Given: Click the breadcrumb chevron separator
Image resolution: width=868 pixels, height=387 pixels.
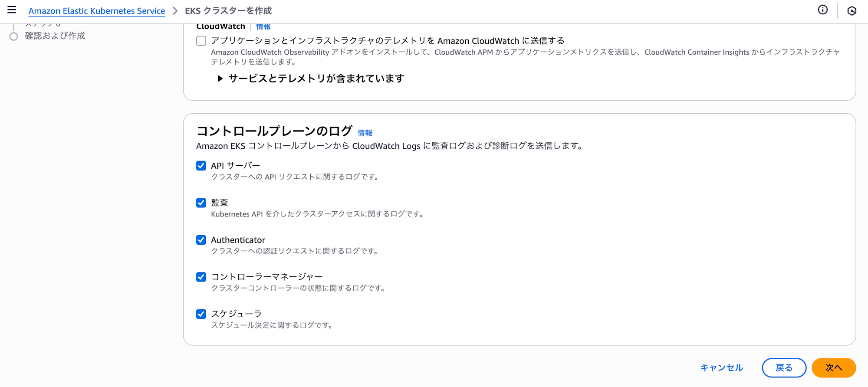Looking at the screenshot, I should point(175,11).
